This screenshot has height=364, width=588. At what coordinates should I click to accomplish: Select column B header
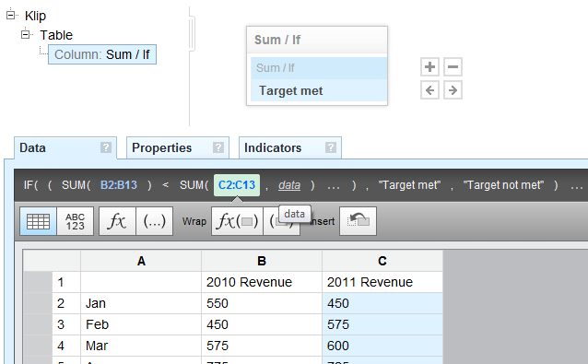click(x=262, y=261)
